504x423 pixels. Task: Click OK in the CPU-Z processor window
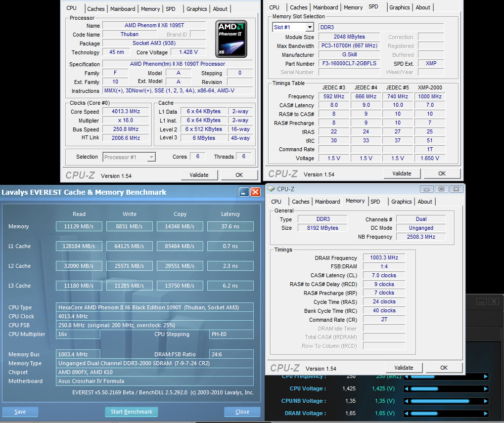(x=239, y=175)
